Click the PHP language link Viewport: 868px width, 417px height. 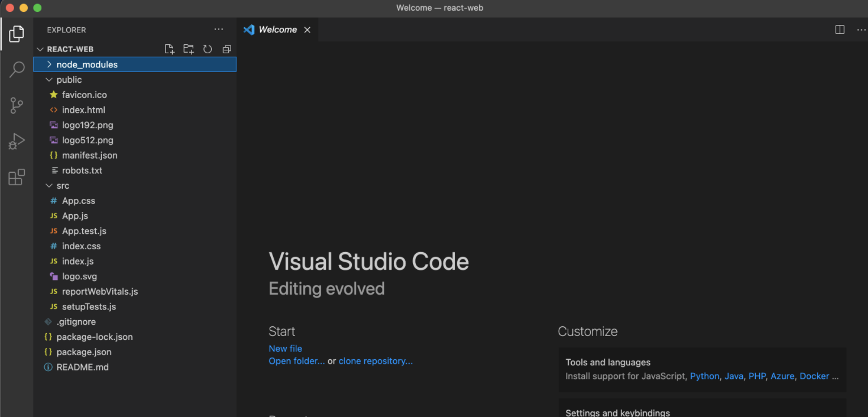click(x=757, y=376)
